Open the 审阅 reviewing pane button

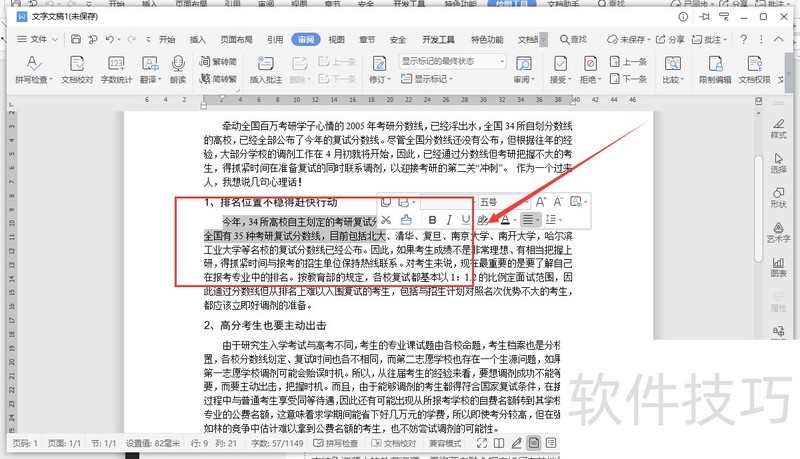[x=524, y=70]
